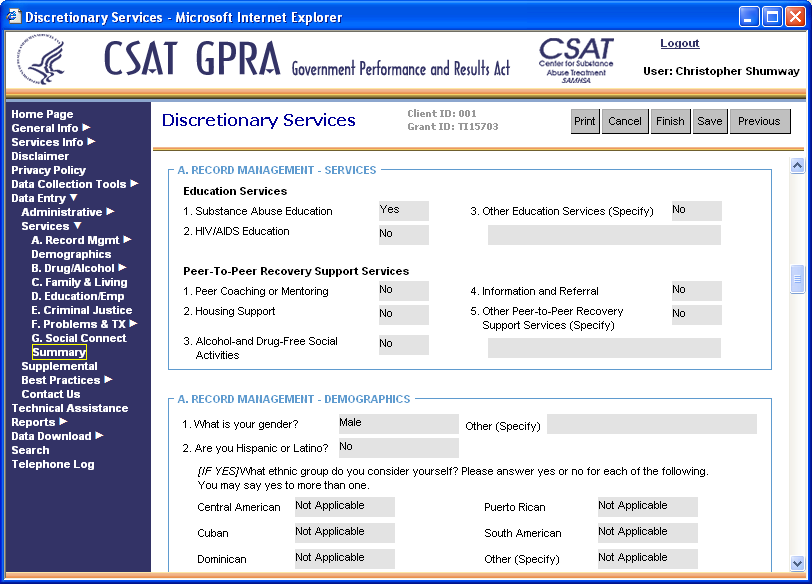Save the discretionary services record
Screen dimensions: 812x584
point(709,121)
